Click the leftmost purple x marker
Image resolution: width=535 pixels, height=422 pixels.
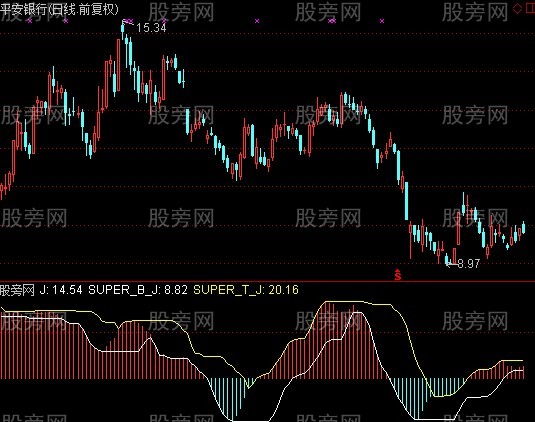30,21
